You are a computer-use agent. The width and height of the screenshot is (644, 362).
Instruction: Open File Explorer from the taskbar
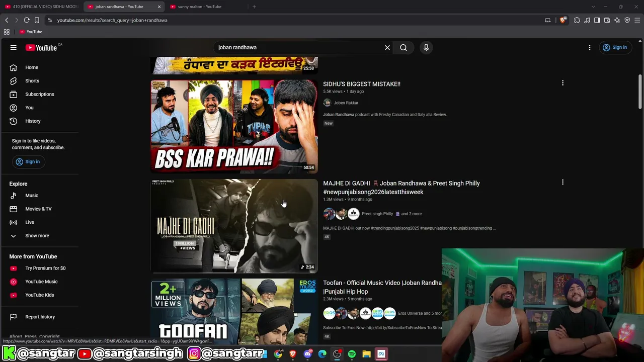(366, 354)
